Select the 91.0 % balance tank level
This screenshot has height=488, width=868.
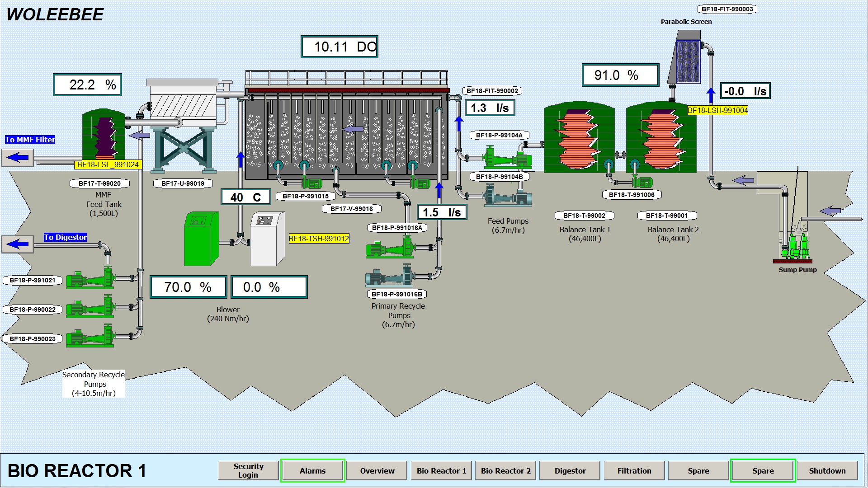pyautogui.click(x=620, y=75)
